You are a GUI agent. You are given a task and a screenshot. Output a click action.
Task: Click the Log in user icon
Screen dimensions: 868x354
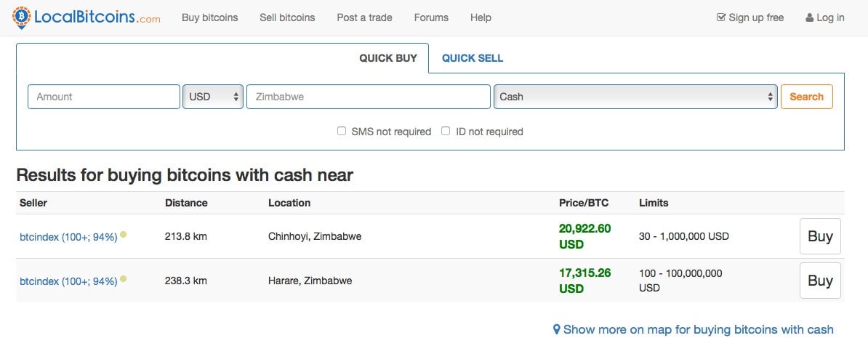click(x=809, y=17)
